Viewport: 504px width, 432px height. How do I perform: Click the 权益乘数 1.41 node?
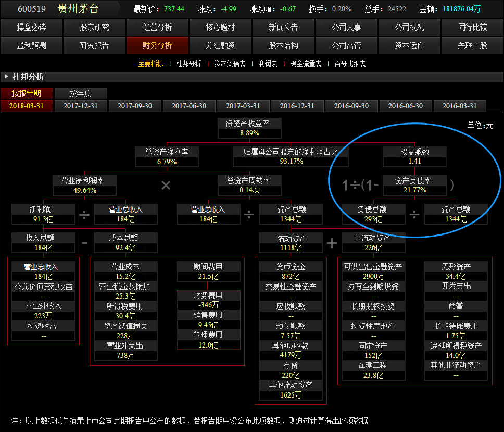click(x=414, y=156)
